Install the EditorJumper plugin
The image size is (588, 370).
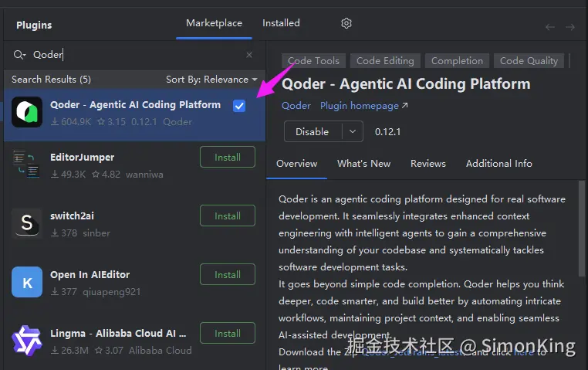[x=228, y=157]
